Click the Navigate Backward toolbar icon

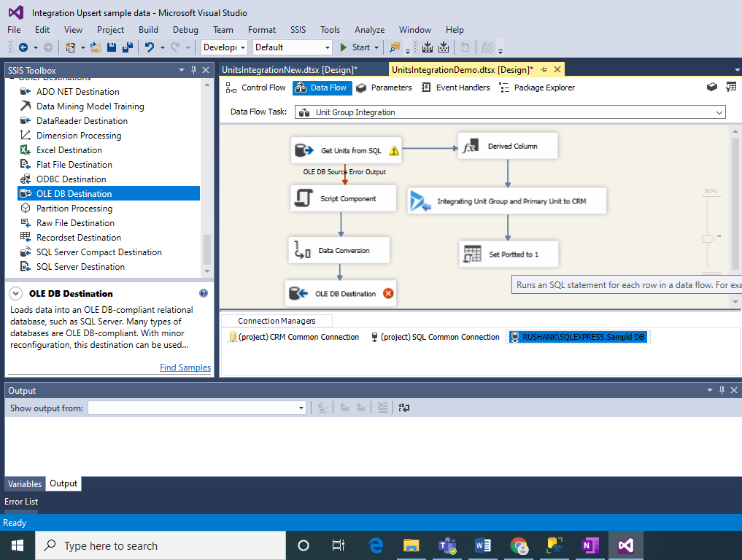pos(23,47)
